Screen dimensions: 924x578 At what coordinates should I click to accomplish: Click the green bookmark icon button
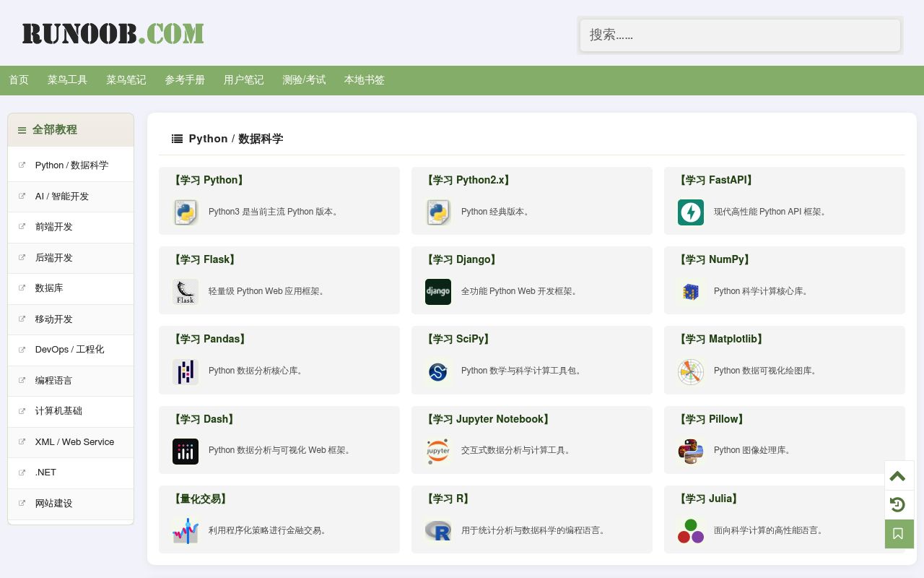tap(899, 534)
